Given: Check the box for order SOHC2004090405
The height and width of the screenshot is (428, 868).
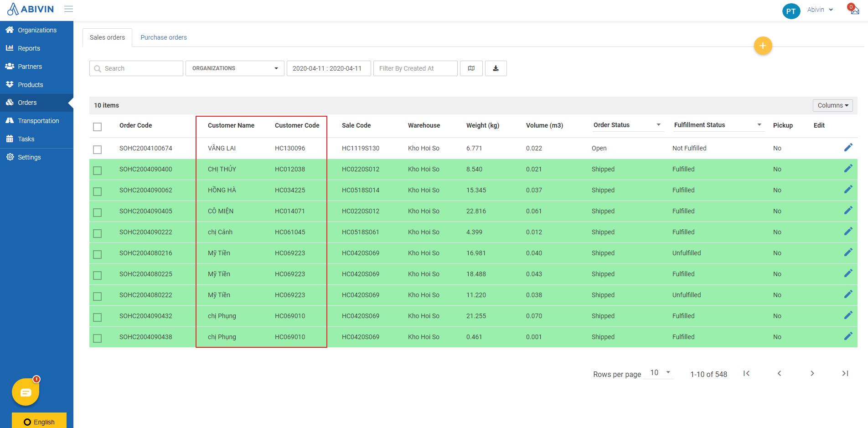Looking at the screenshot, I should (97, 212).
